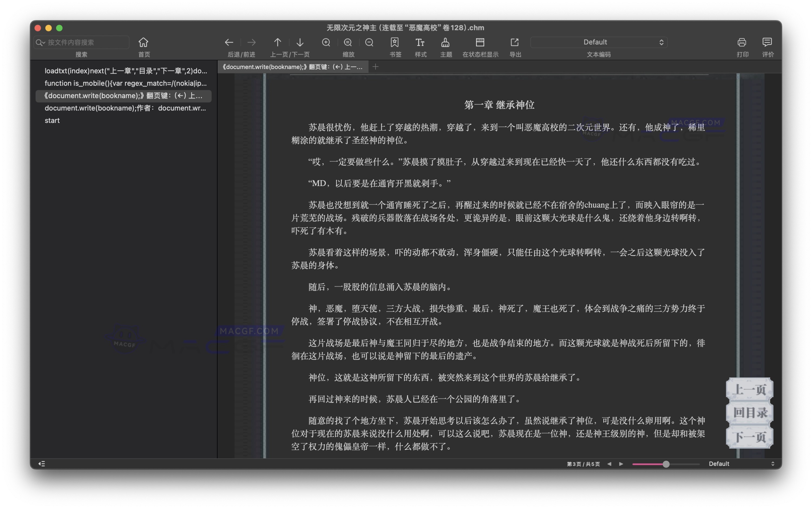This screenshot has width=812, height=509.
Task: Open the 样式 text style settings
Action: [420, 43]
